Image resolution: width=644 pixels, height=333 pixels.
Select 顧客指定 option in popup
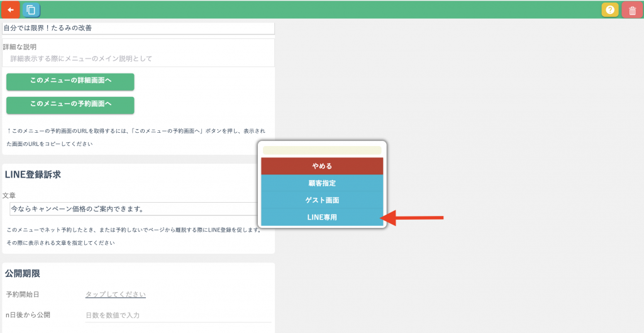pos(321,183)
